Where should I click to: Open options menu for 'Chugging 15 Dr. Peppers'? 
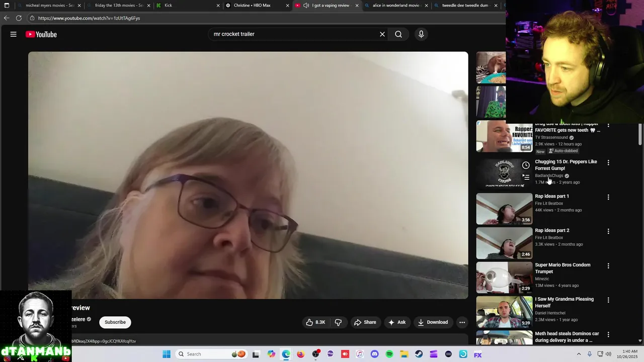click(x=608, y=163)
